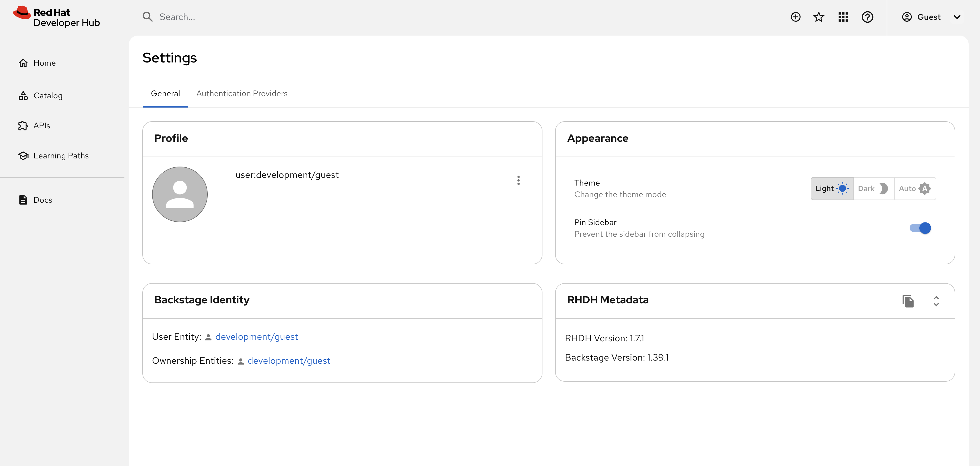
Task: Open the favorites star icon
Action: 819,17
